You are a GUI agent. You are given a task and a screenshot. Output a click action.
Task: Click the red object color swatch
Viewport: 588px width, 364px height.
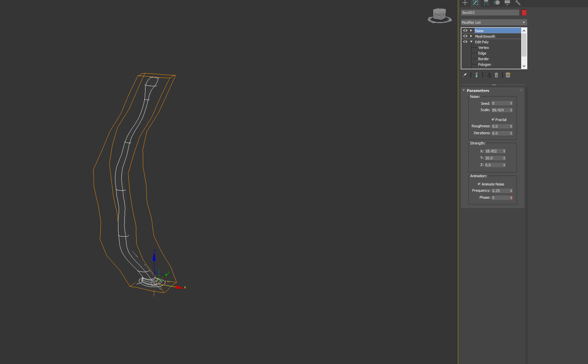tap(524, 13)
